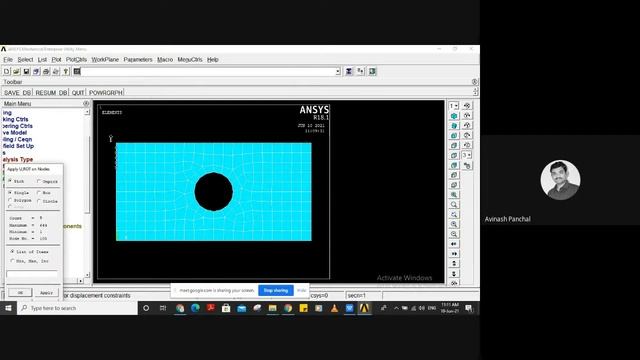Click the Contact Manager icon
640x360 pixels.
(x=372, y=71)
